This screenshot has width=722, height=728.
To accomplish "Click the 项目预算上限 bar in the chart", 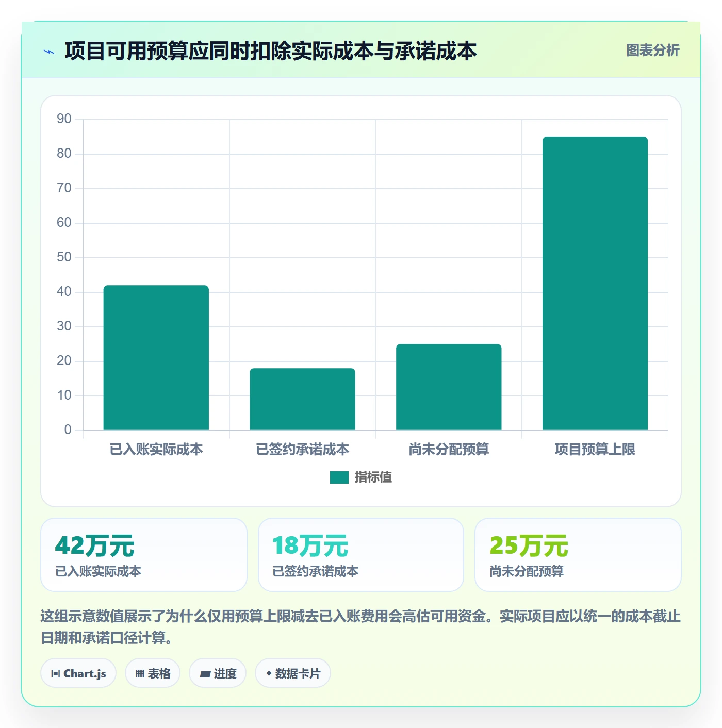I will (x=595, y=283).
